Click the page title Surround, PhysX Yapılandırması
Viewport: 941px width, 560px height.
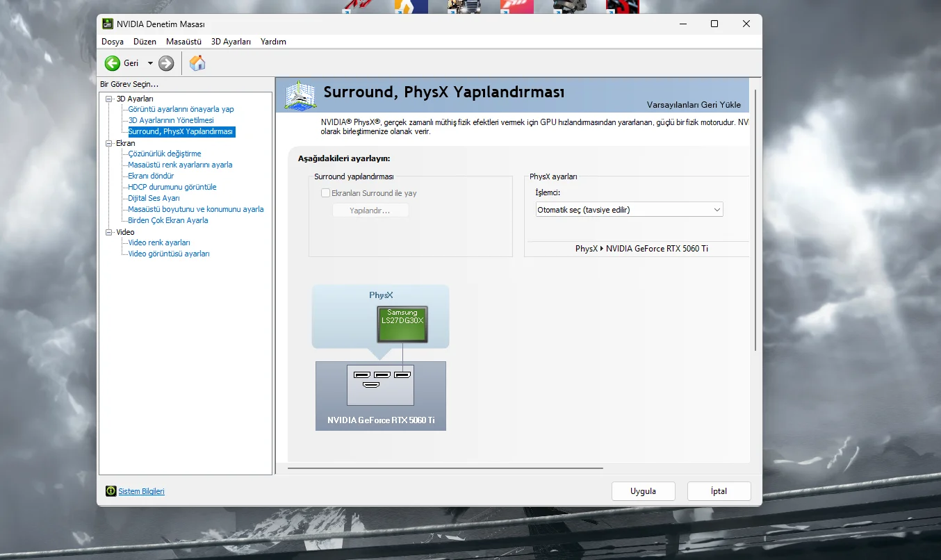(x=444, y=92)
